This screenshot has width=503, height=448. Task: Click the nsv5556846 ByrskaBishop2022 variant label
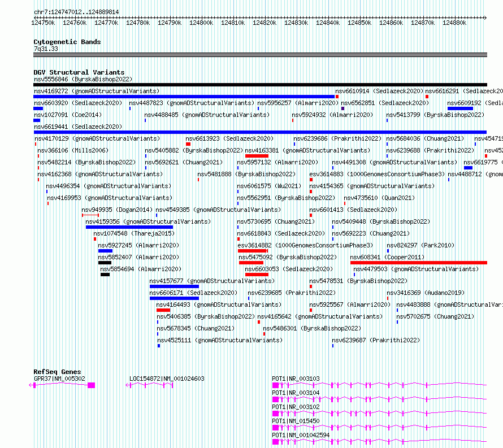tap(83, 79)
